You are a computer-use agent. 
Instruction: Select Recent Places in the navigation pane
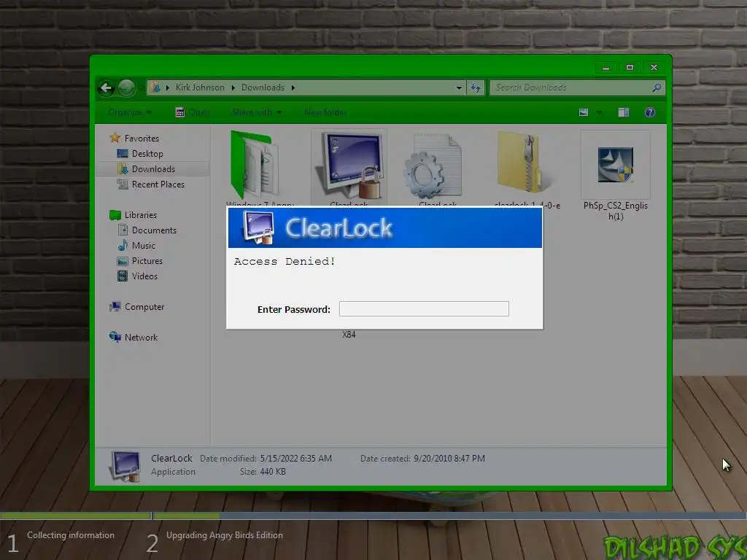[158, 184]
